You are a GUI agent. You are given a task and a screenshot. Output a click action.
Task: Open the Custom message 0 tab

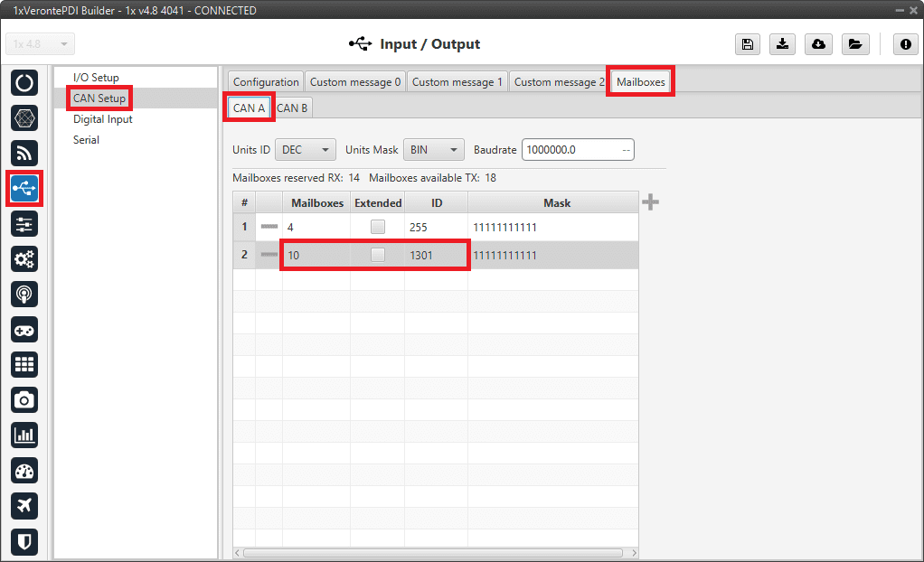pyautogui.click(x=355, y=82)
